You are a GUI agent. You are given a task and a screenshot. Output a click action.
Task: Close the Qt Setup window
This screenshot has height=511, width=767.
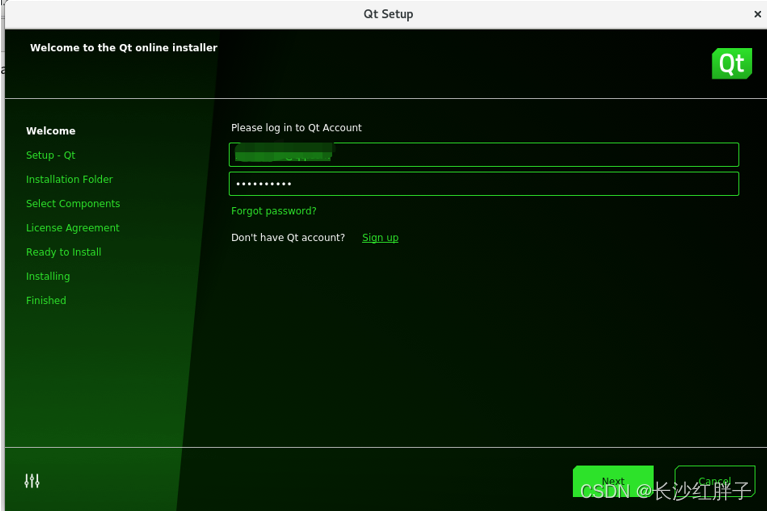(x=757, y=14)
